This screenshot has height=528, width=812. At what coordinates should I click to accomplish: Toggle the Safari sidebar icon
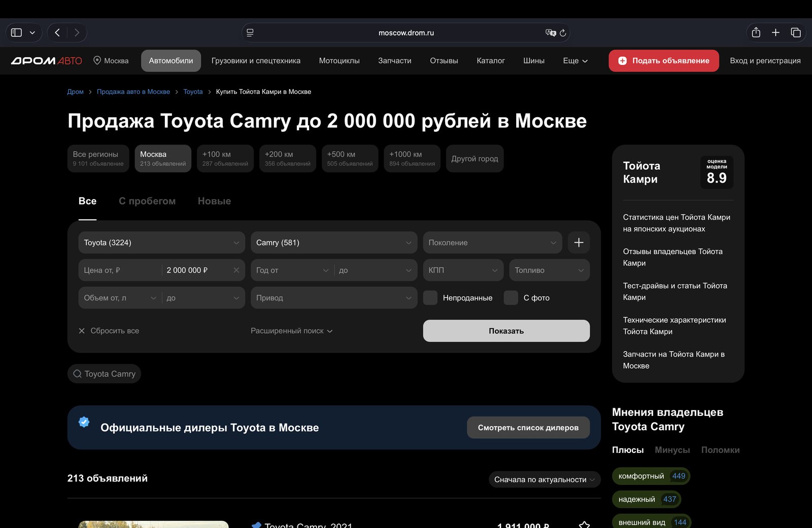click(x=16, y=32)
